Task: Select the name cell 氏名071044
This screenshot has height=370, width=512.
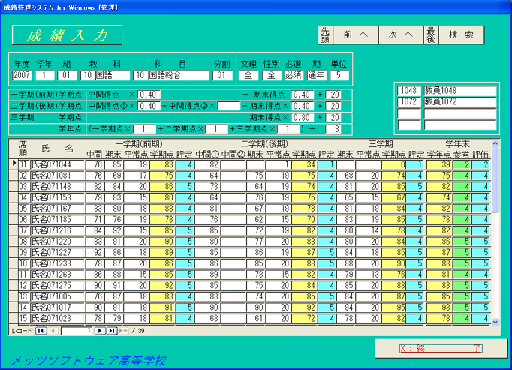Action: [57, 164]
